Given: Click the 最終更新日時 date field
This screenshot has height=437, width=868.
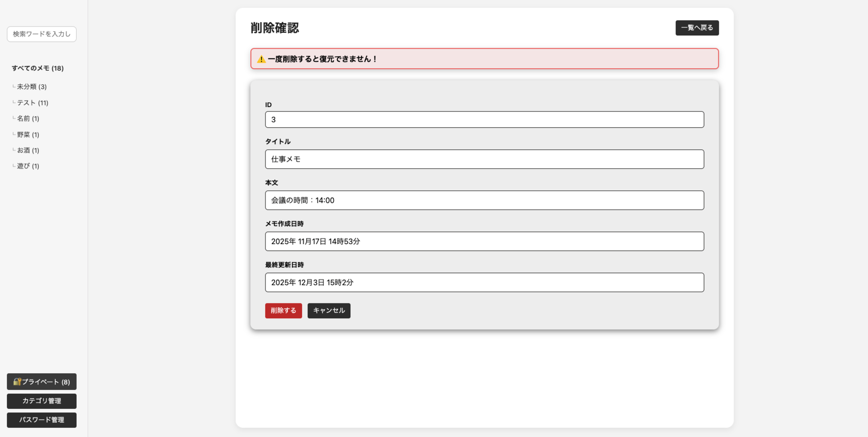Looking at the screenshot, I should [x=484, y=282].
